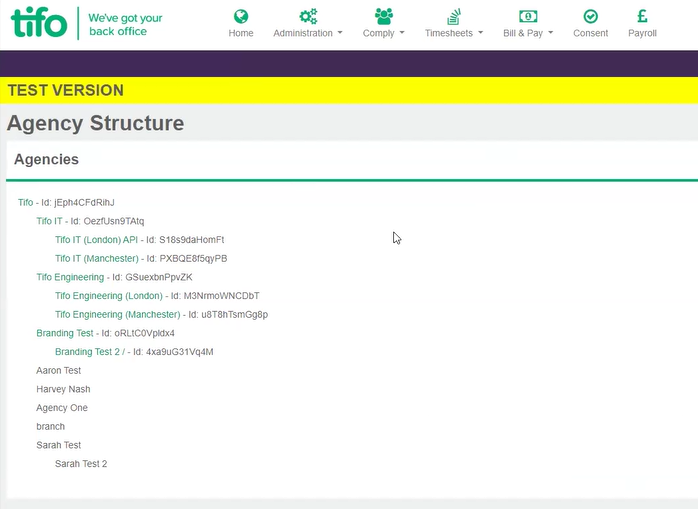Click the Id S18s9daHomFt text
This screenshot has height=509, width=698.
pos(185,240)
